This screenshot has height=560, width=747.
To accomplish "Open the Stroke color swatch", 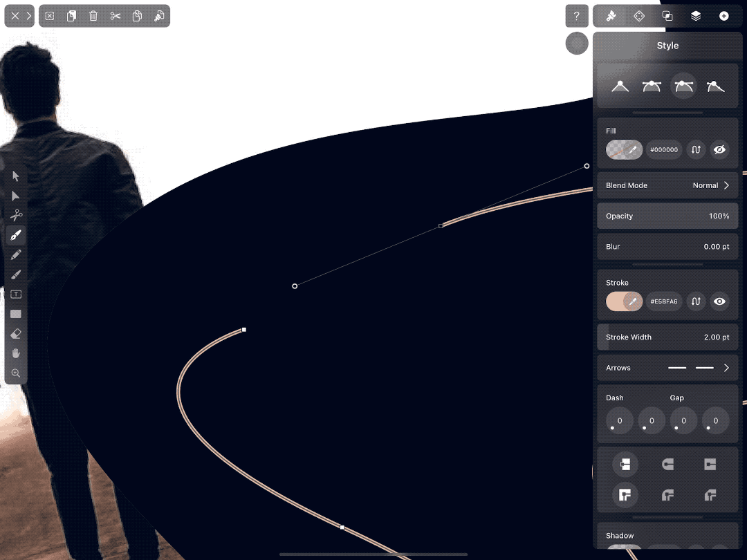I will click(624, 301).
